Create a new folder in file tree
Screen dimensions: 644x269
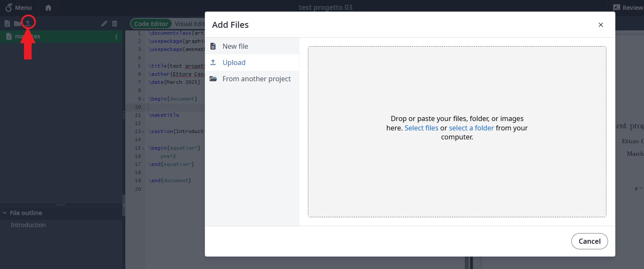[x=17, y=24]
